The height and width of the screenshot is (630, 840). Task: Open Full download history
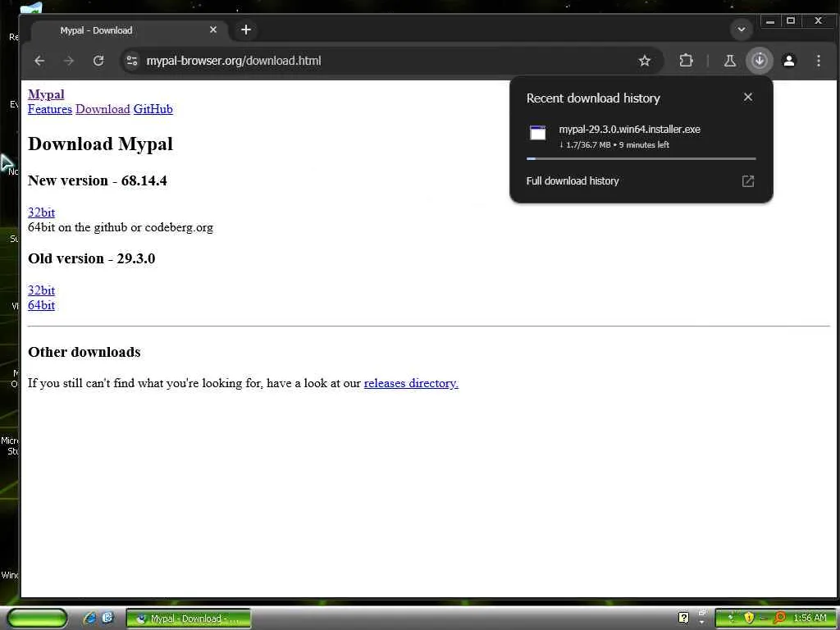(572, 181)
